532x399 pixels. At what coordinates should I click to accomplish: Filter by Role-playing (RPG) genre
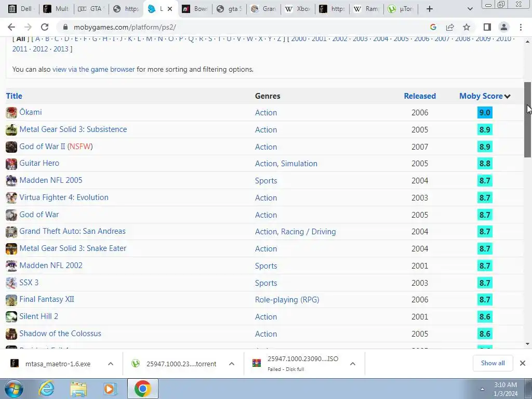287,300
